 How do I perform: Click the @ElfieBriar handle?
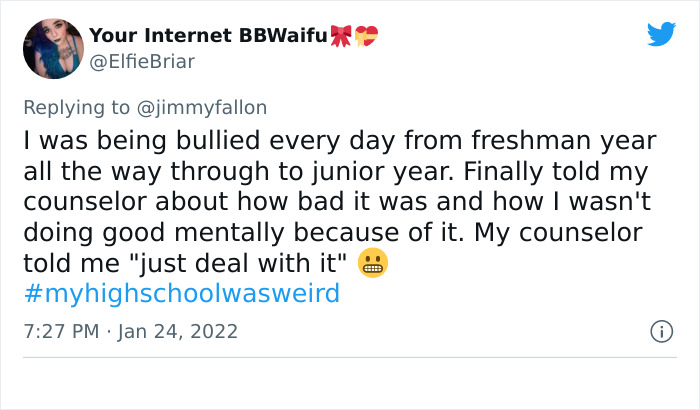click(x=142, y=61)
